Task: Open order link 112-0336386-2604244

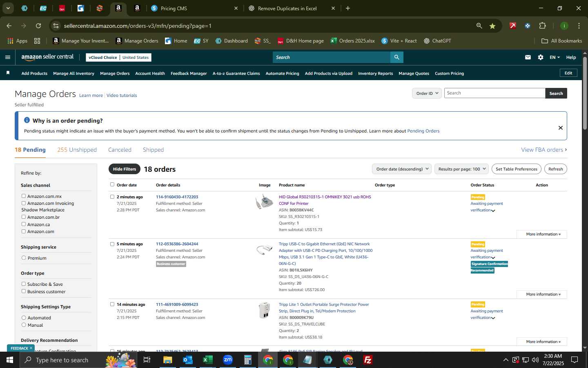Action: (177, 244)
